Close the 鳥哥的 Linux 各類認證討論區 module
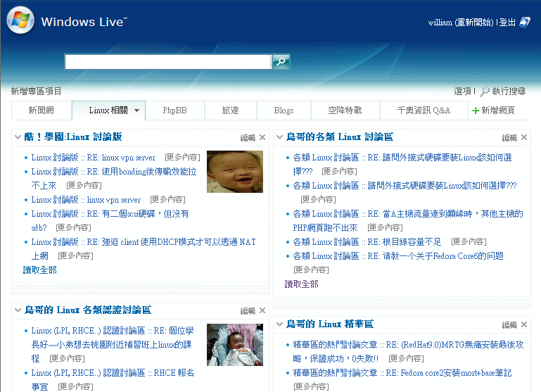The width and height of the screenshot is (541, 392). [x=262, y=310]
